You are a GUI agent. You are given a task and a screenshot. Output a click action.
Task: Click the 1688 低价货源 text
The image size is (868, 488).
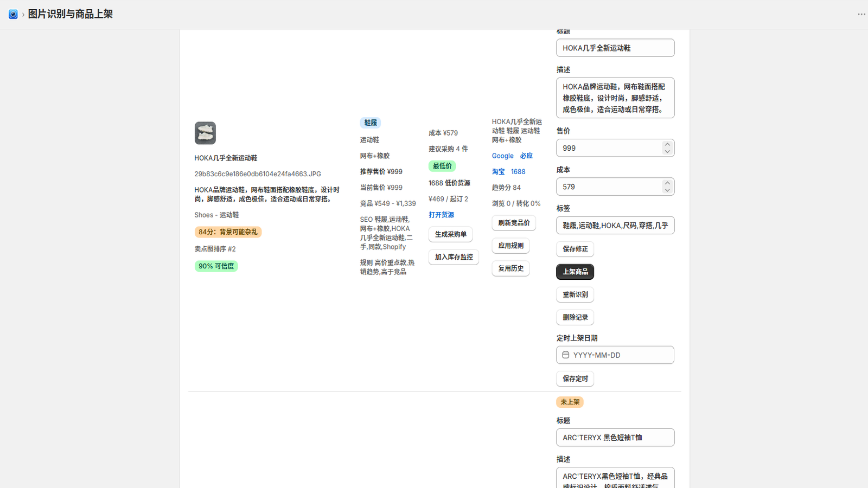click(449, 183)
